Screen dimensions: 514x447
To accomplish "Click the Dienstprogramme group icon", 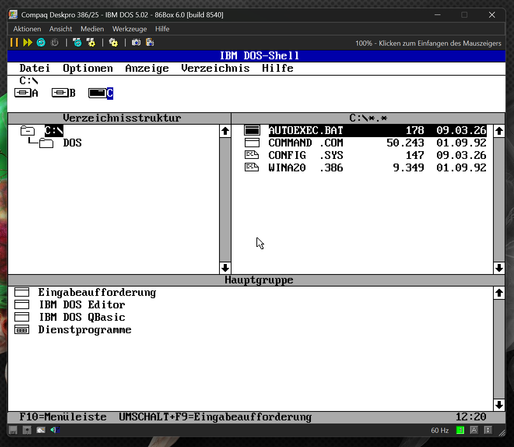I will [x=22, y=330].
